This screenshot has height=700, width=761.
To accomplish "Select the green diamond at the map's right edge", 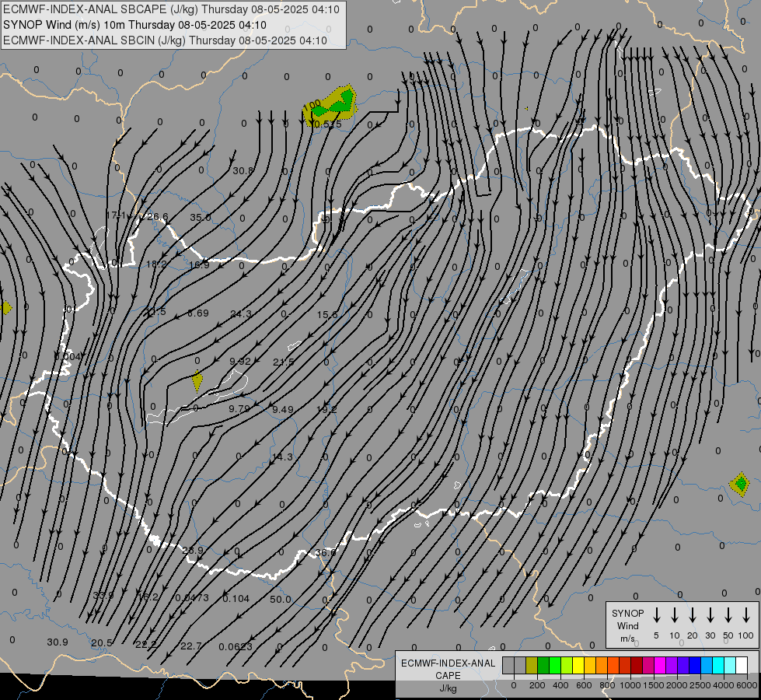I will (x=740, y=484).
